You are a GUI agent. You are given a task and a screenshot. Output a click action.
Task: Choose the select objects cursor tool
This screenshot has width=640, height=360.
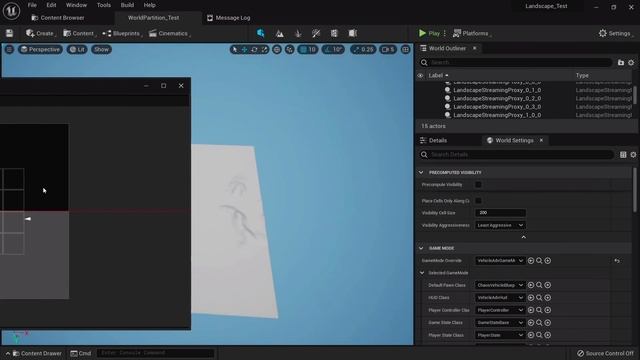pos(234,49)
